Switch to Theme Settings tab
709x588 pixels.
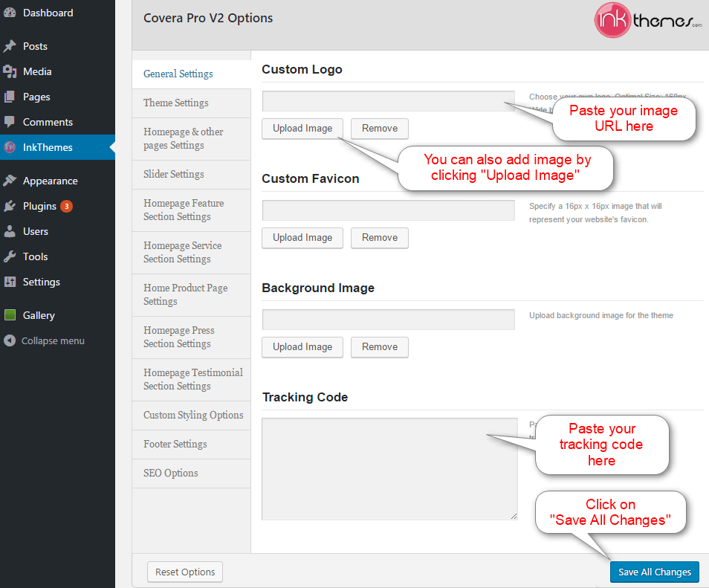point(191,103)
